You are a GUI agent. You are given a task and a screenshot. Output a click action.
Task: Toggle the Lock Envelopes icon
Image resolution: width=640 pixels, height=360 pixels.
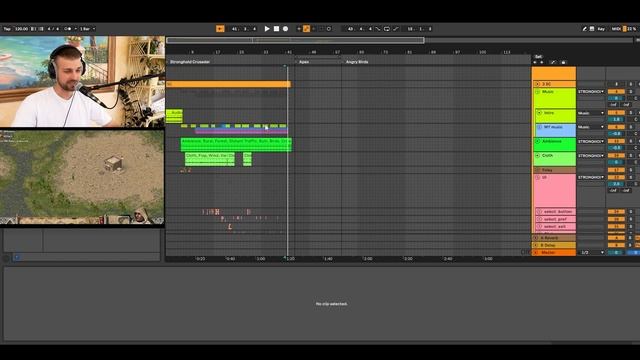tap(563, 62)
